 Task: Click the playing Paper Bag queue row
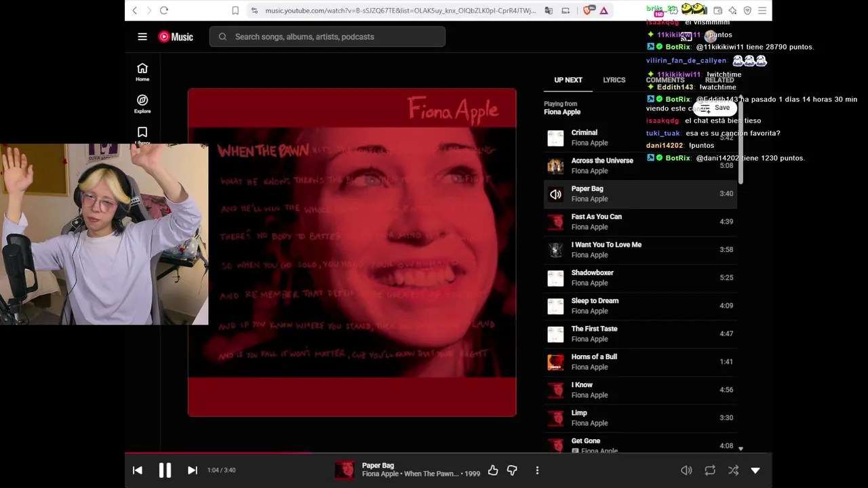(639, 194)
